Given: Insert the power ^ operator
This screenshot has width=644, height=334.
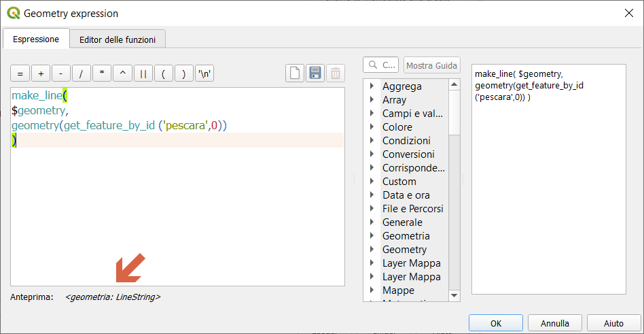Looking at the screenshot, I should 122,74.
